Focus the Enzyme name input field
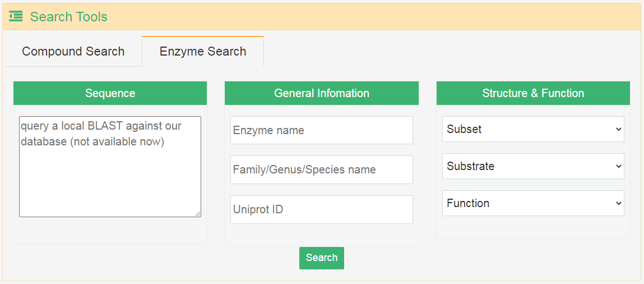Image resolution: width=644 pixels, height=284 pixels. tap(321, 130)
